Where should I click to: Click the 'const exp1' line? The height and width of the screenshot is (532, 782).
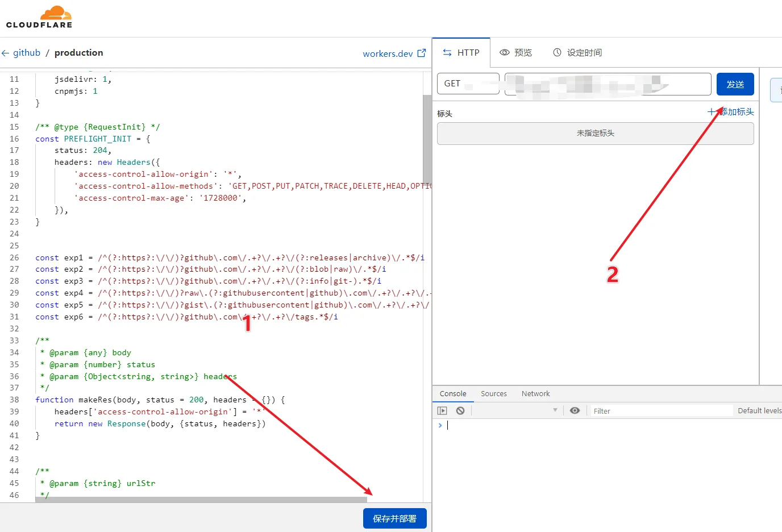[x=230, y=257]
